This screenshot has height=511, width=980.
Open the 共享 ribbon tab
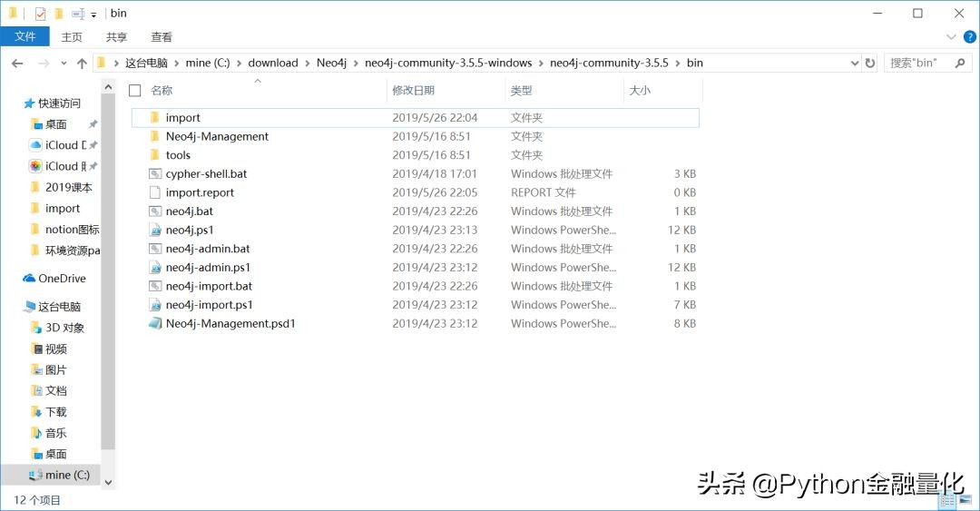click(117, 37)
